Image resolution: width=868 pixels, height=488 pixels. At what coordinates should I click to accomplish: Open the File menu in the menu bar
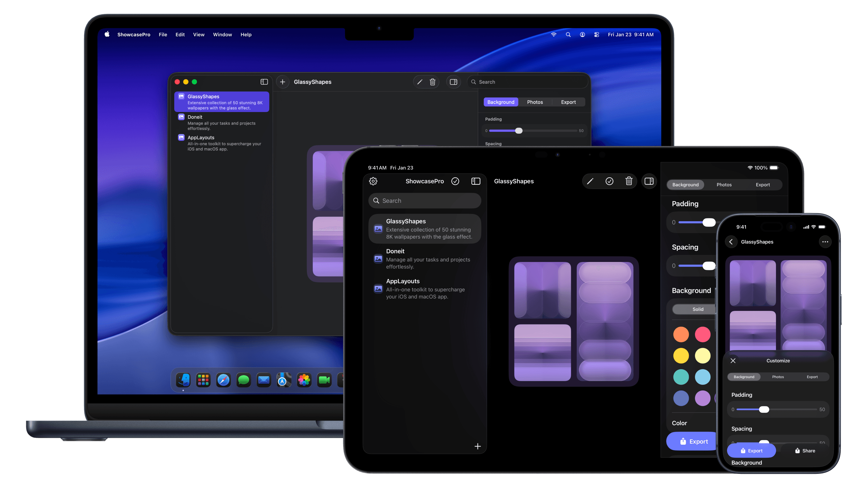pos(163,34)
